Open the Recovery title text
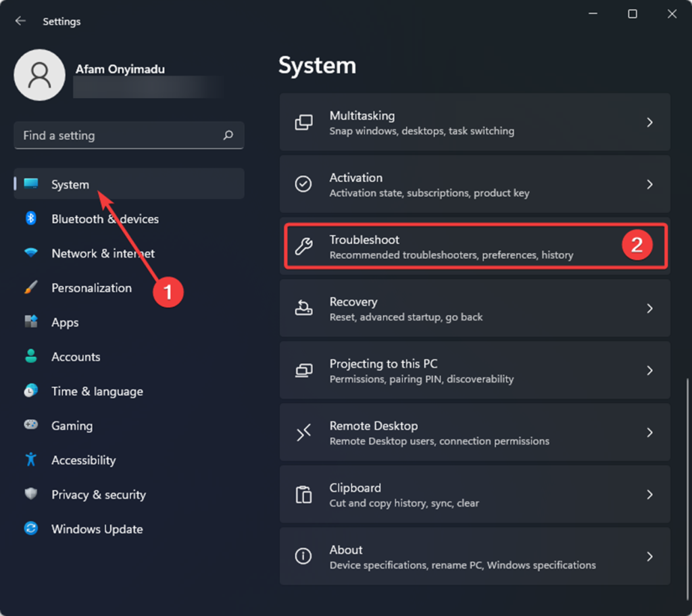 353,302
